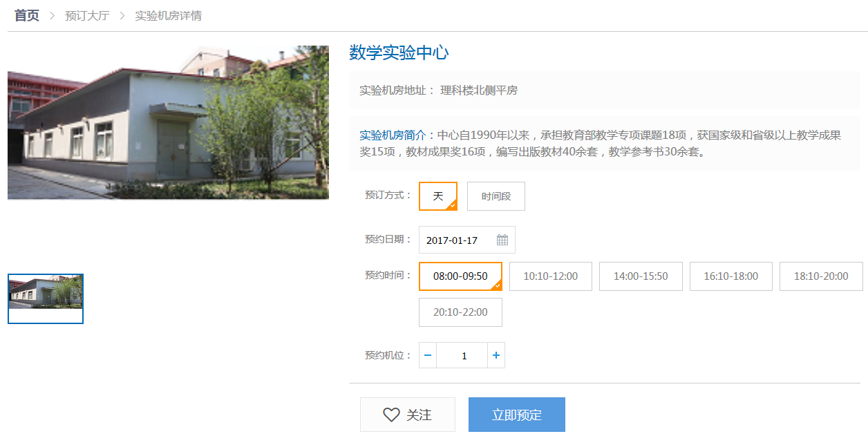Image resolution: width=868 pixels, height=436 pixels.
Task: Click 实验机房详情 breadcrumb text
Action: 168,15
